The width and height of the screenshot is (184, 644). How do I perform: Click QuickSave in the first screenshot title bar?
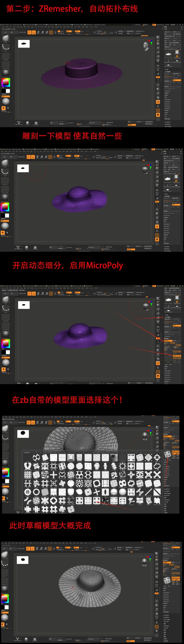(138, 25)
